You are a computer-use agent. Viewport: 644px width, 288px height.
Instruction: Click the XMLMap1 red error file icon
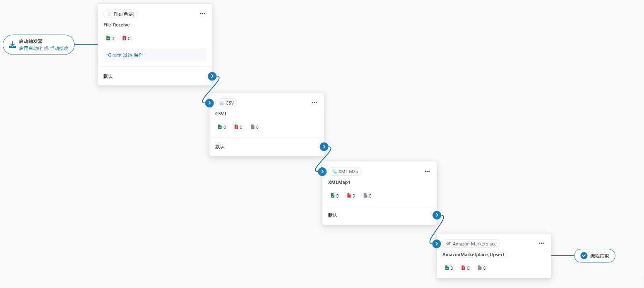[349, 196]
